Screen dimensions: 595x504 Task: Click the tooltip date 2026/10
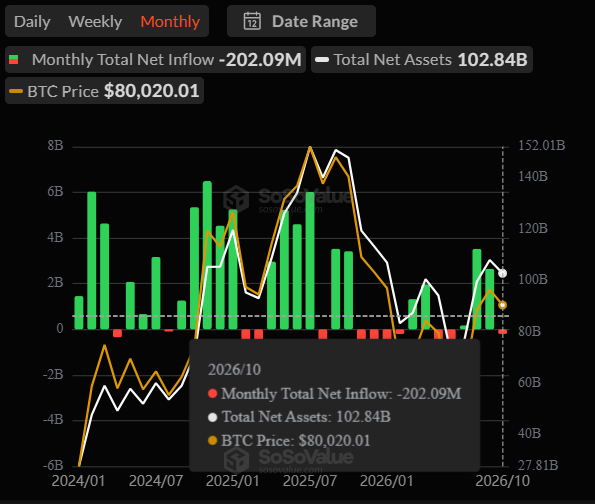tap(234, 370)
